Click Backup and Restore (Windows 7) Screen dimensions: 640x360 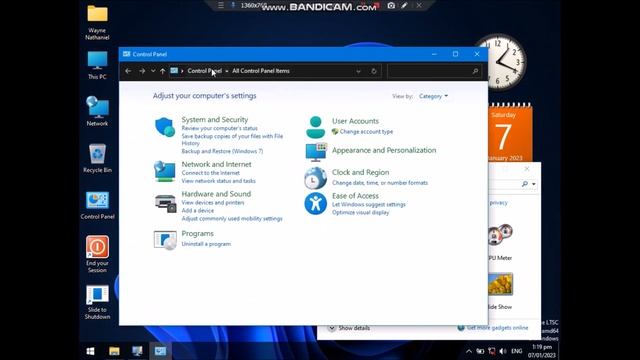pyautogui.click(x=222, y=151)
